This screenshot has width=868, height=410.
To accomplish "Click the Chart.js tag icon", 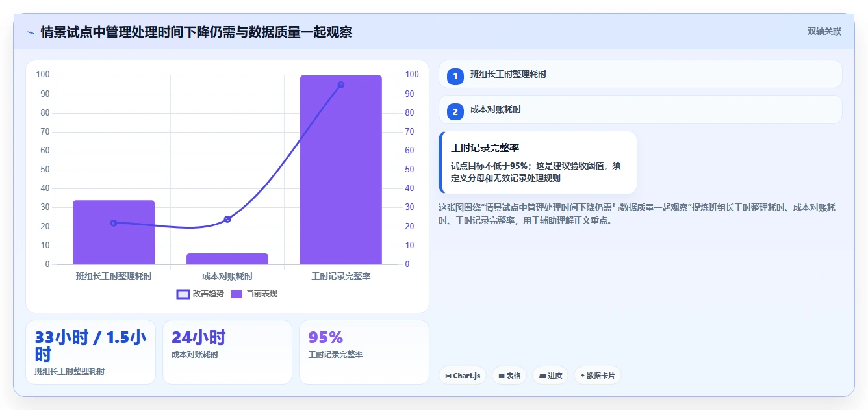I will 448,376.
